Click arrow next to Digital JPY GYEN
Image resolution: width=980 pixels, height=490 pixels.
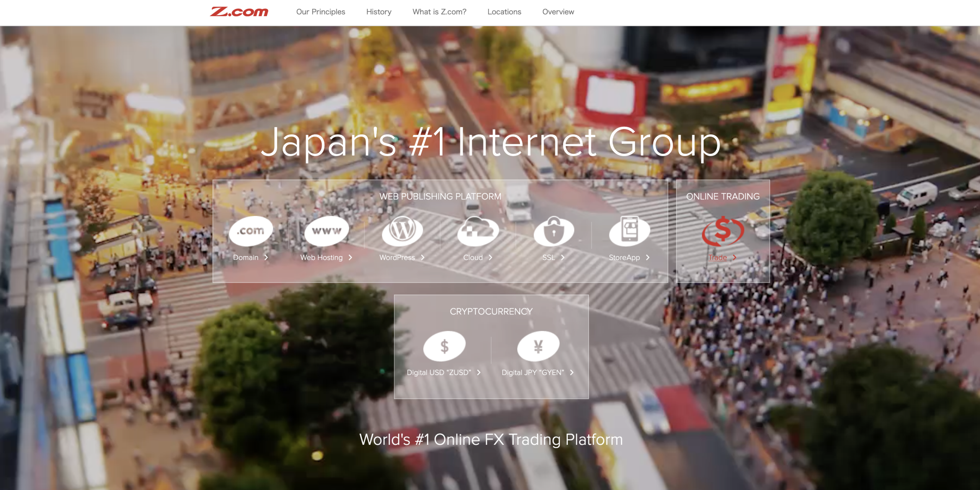[572, 373]
